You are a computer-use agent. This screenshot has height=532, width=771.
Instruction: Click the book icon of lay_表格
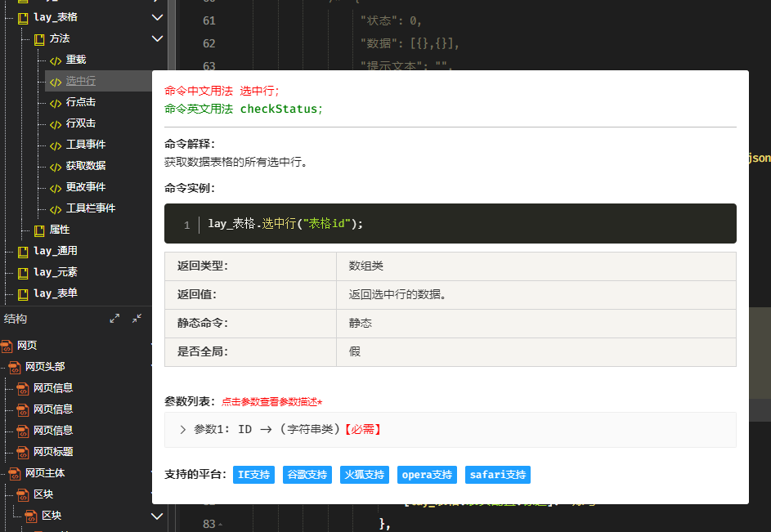23,18
